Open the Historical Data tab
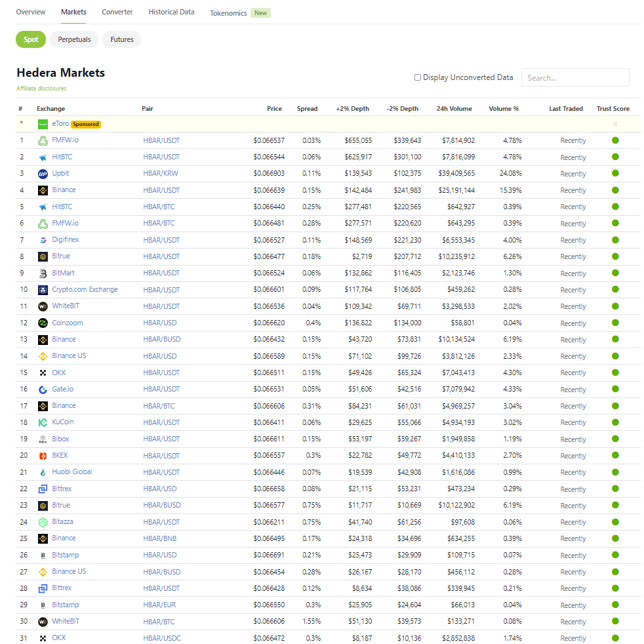644x644 pixels. (171, 12)
